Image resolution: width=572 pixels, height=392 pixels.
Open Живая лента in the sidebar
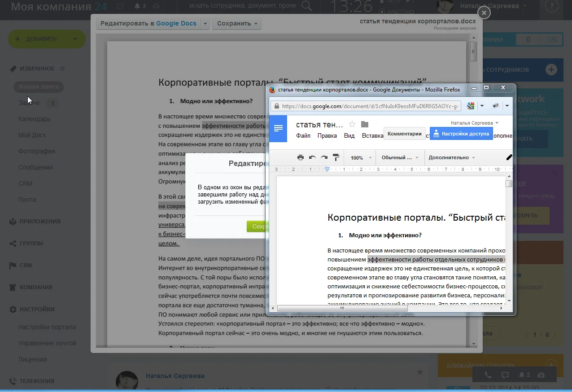[x=38, y=87]
